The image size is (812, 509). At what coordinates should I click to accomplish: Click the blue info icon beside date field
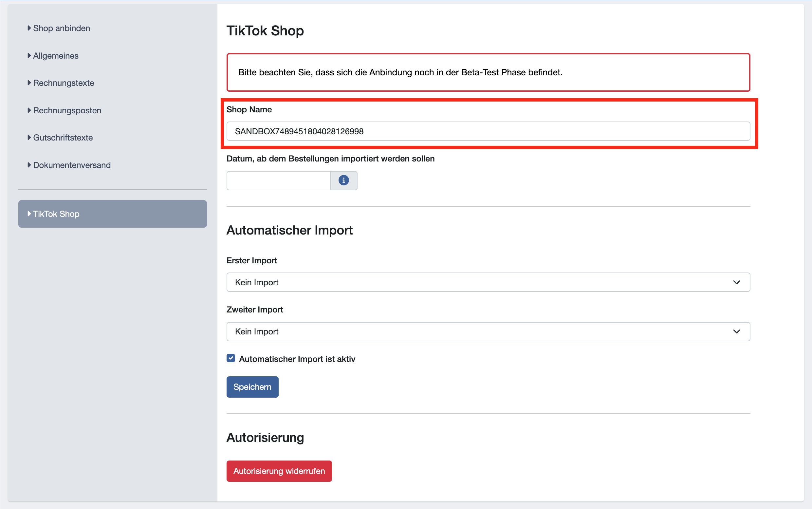(343, 180)
